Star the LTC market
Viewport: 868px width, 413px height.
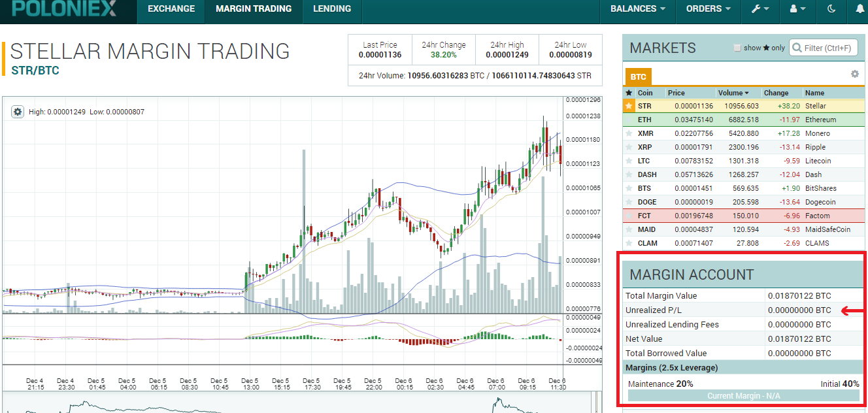point(629,161)
